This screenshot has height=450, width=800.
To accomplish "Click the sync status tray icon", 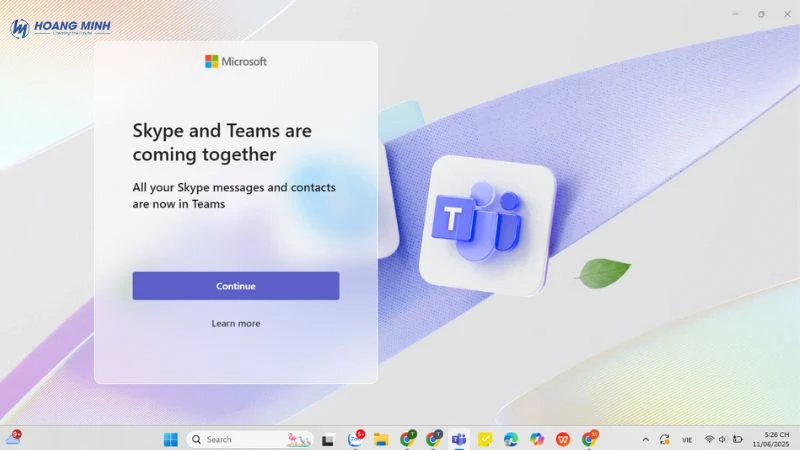I will 664,439.
